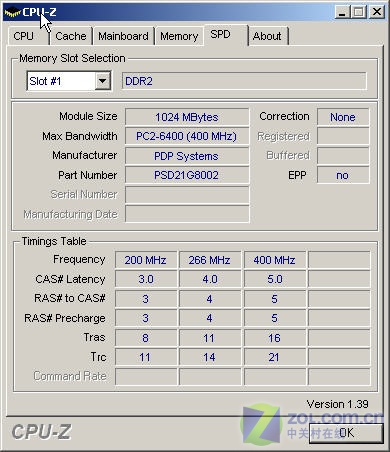Close the CPU-Z window
This screenshot has height=452, width=390.
click(377, 12)
